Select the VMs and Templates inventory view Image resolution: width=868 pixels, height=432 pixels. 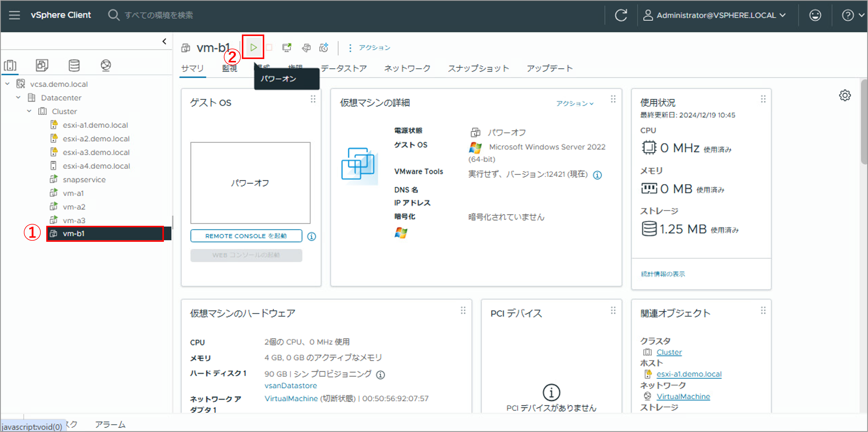(42, 65)
